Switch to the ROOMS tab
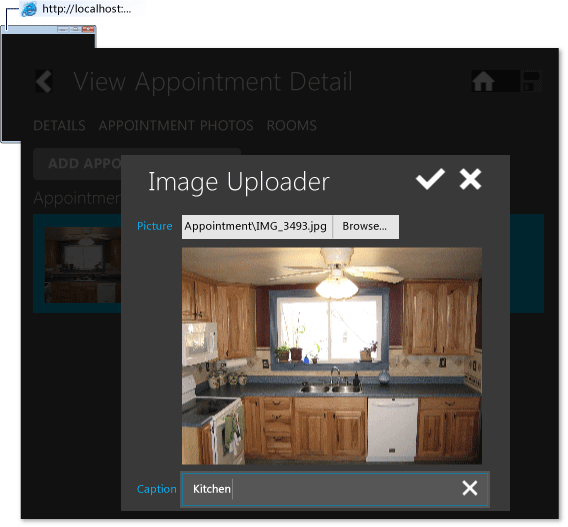This screenshot has width=568, height=527. (x=292, y=126)
